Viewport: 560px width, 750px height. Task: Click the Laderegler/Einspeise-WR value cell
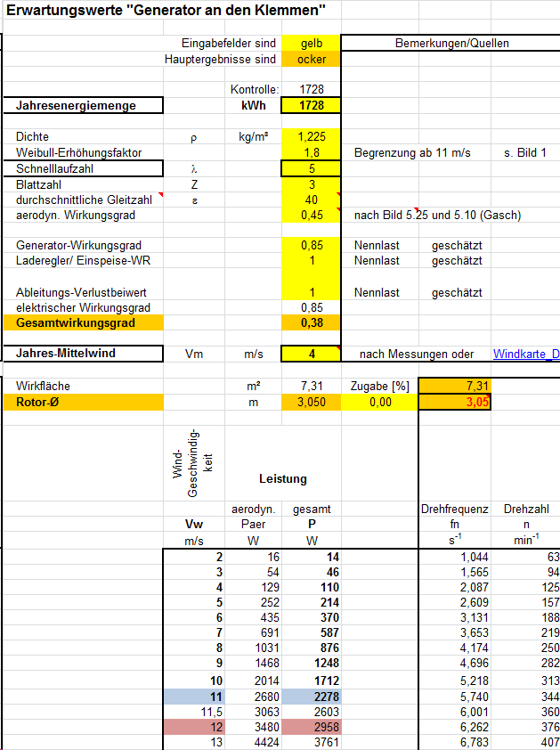pos(311,261)
